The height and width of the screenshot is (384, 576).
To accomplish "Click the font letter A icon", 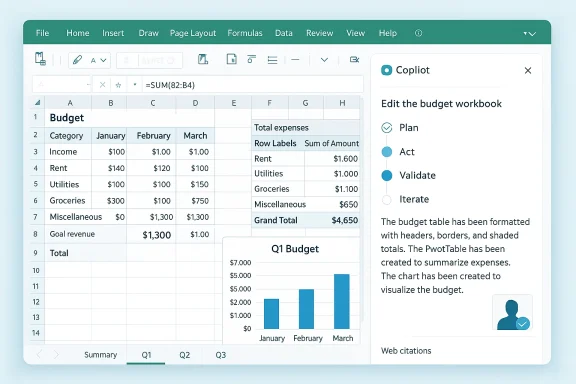I will point(93,61).
